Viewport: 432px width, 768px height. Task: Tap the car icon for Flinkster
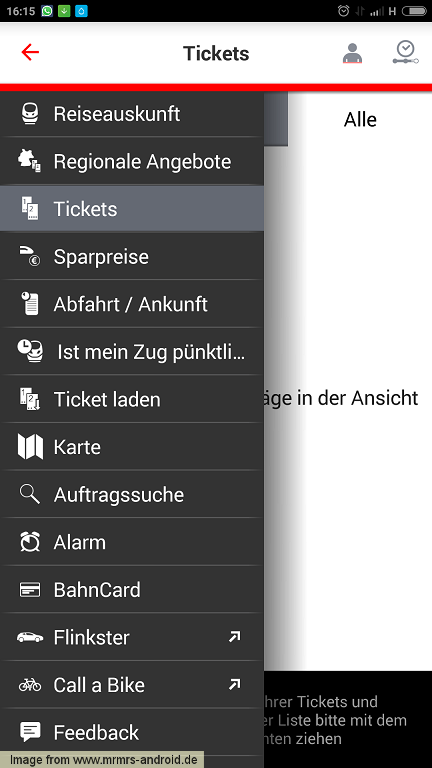coord(30,637)
